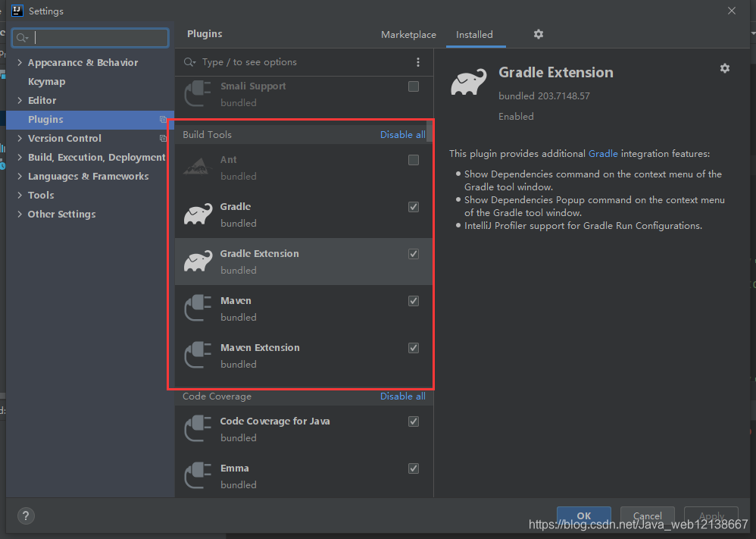Follow the Gradle link in the description
The image size is (756, 539).
[603, 154]
